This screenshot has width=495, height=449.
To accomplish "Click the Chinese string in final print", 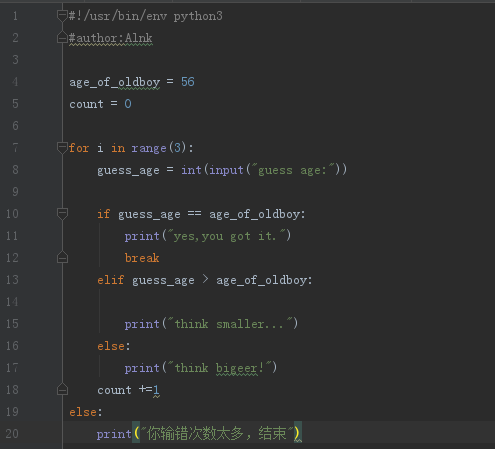I will point(217,434).
